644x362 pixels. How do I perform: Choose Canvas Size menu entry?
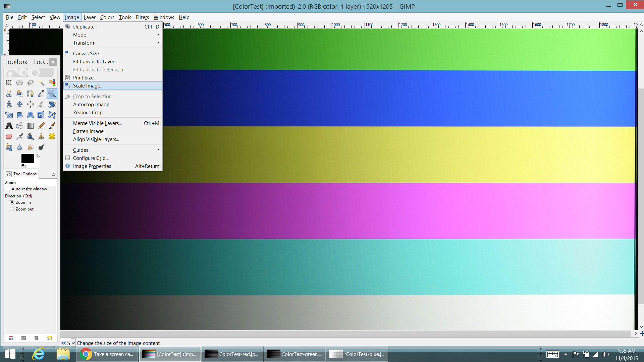(x=113, y=54)
